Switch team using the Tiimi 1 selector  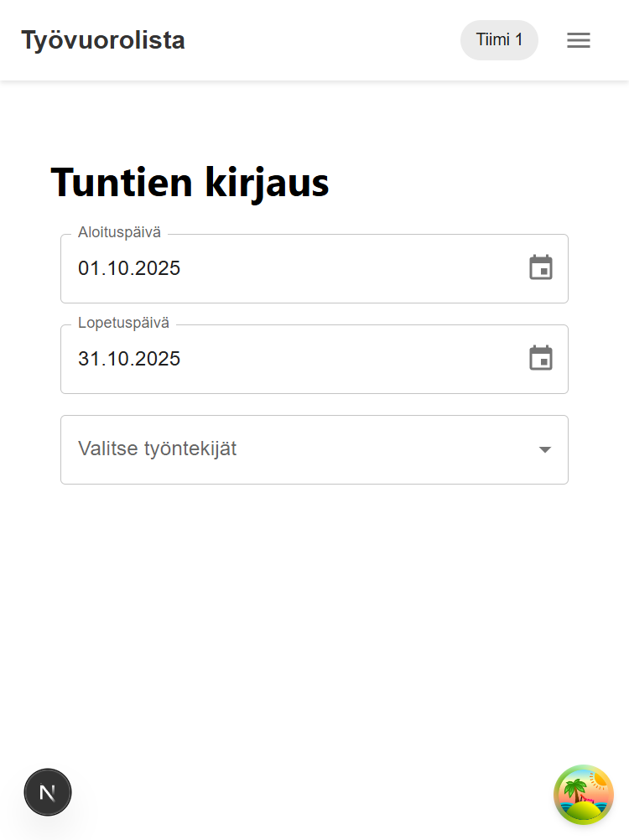[499, 39]
